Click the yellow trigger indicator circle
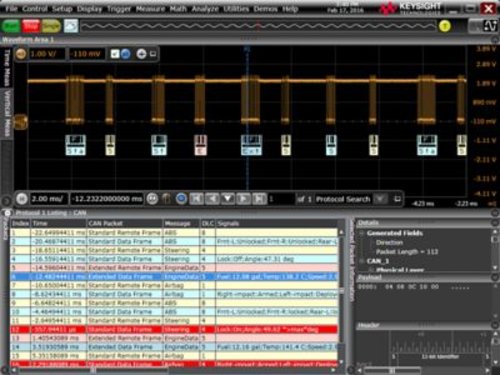This screenshot has height=375, width=500. (445, 26)
